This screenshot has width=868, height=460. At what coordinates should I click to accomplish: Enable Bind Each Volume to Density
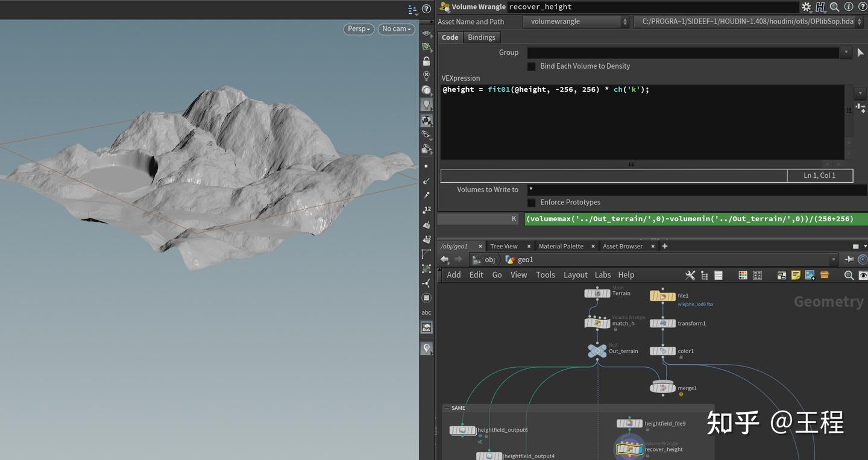[531, 66]
